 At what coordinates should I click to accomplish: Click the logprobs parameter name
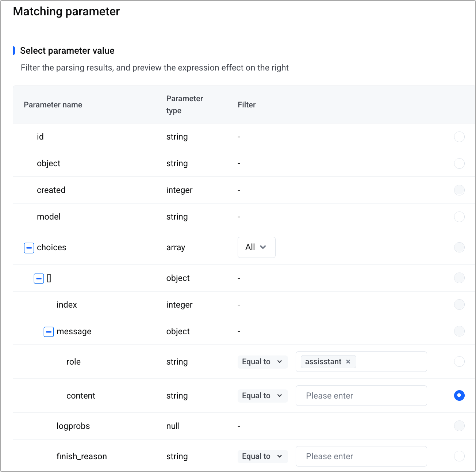click(73, 426)
